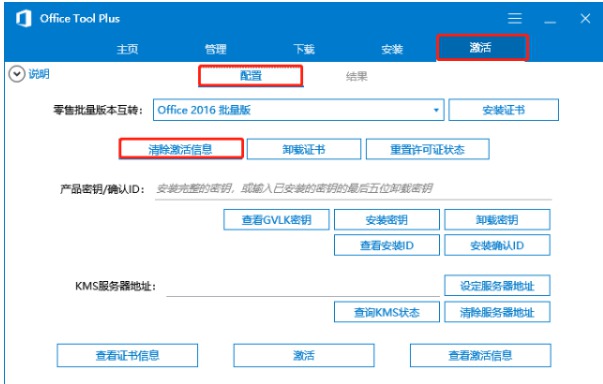
Task: Click the Office Tool Plus logo icon
Action: tap(23, 18)
